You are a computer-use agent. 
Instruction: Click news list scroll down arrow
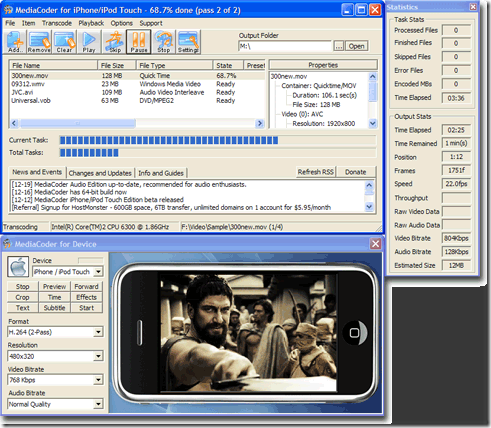coord(369,207)
